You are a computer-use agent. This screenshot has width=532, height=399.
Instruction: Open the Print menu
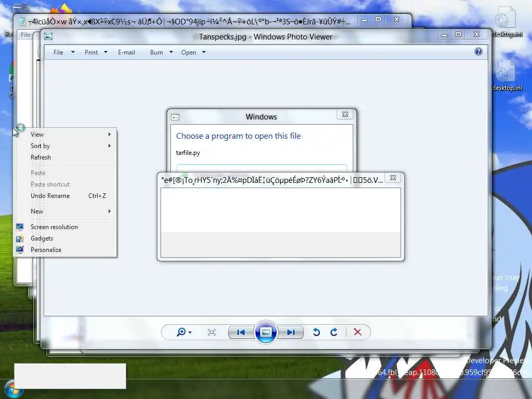tap(91, 52)
